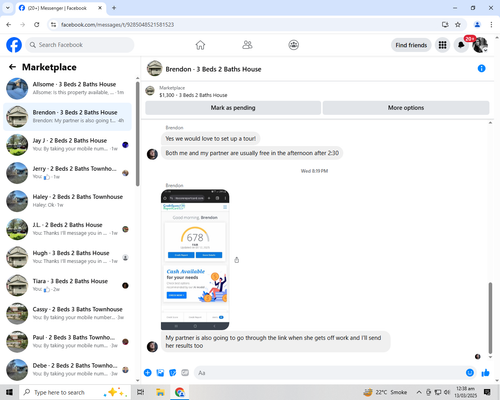Viewport: 500px width, 400px height.
Task: Open Brendon conversation header name
Action: (213, 69)
